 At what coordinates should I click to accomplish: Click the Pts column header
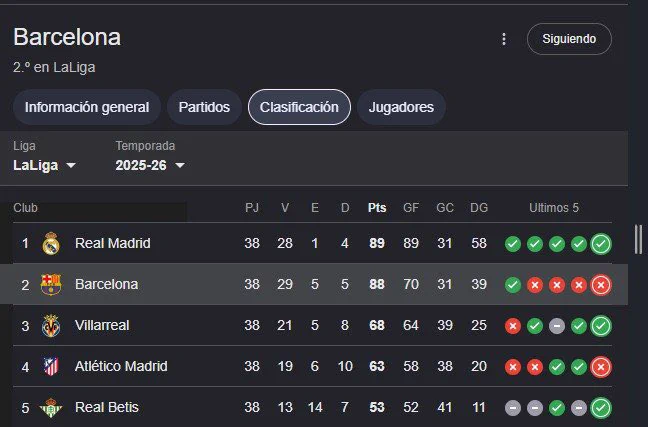coord(377,208)
